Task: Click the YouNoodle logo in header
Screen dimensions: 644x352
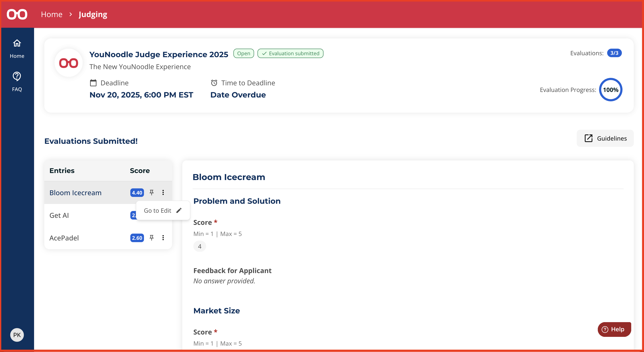Action: pyautogui.click(x=17, y=14)
